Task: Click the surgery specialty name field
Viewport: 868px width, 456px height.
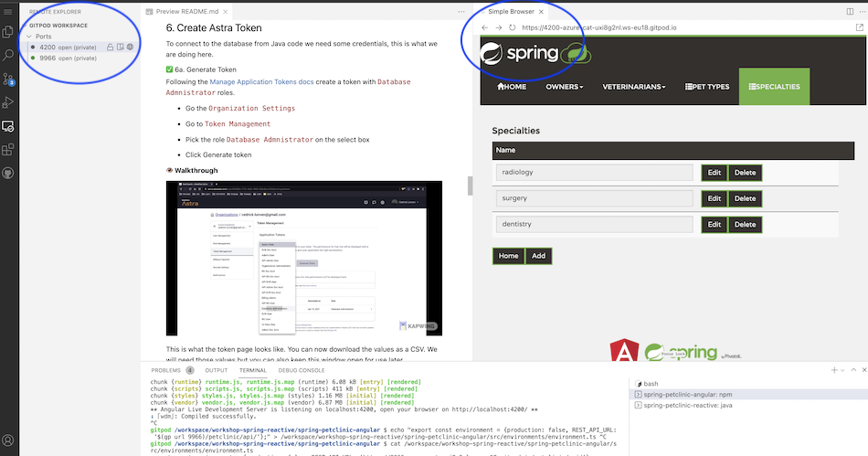Action: click(x=595, y=198)
